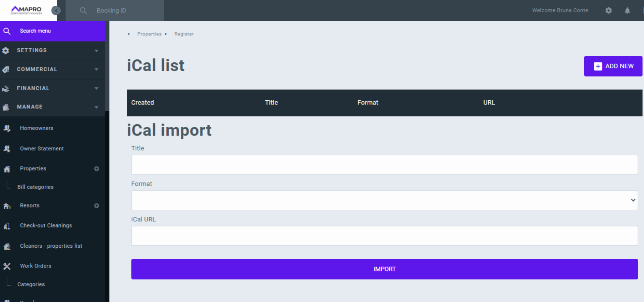This screenshot has width=644, height=302.
Task: Click the plus icon next to Resorts
Action: click(97, 206)
